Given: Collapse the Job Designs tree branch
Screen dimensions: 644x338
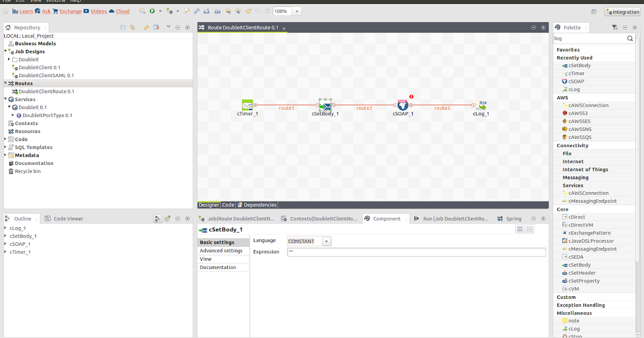Looking at the screenshot, I should (5, 51).
